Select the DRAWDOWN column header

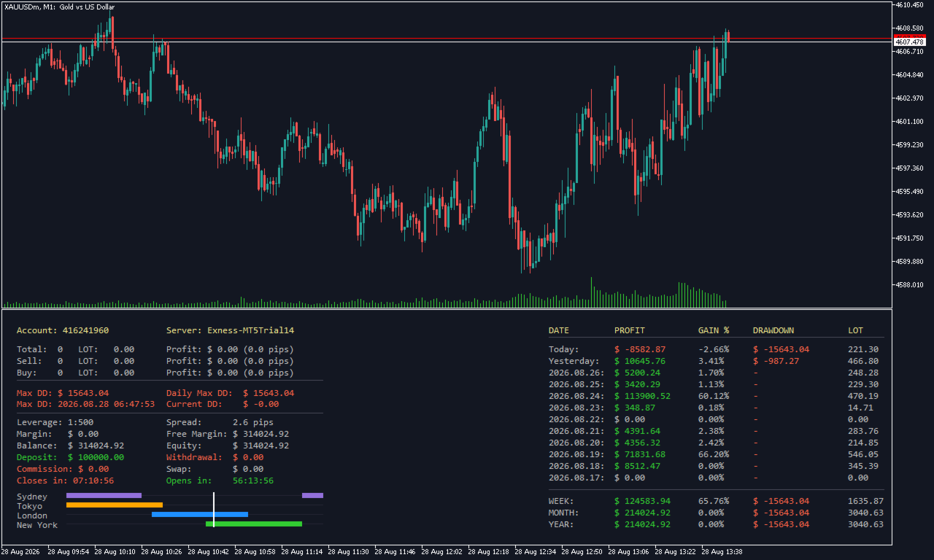773,330
